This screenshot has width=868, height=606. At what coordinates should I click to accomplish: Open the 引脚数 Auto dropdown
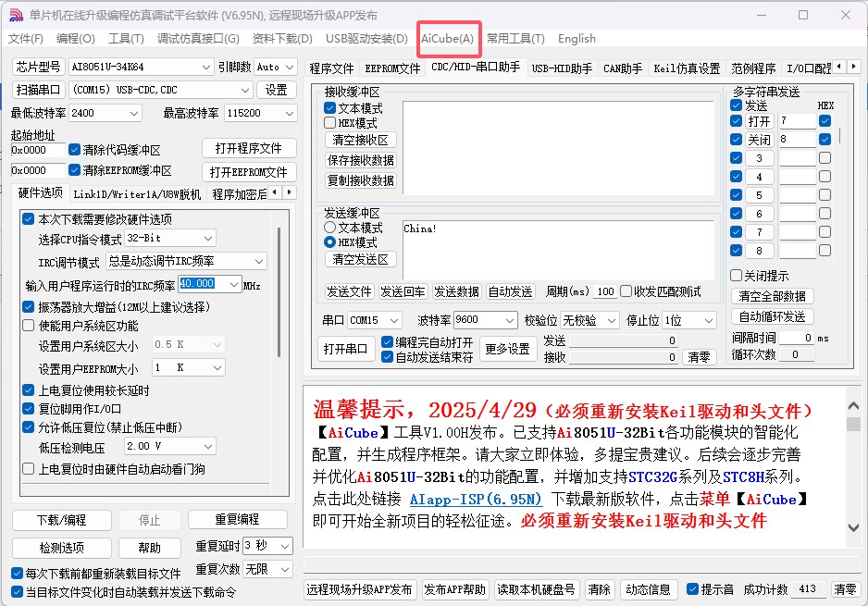[276, 67]
